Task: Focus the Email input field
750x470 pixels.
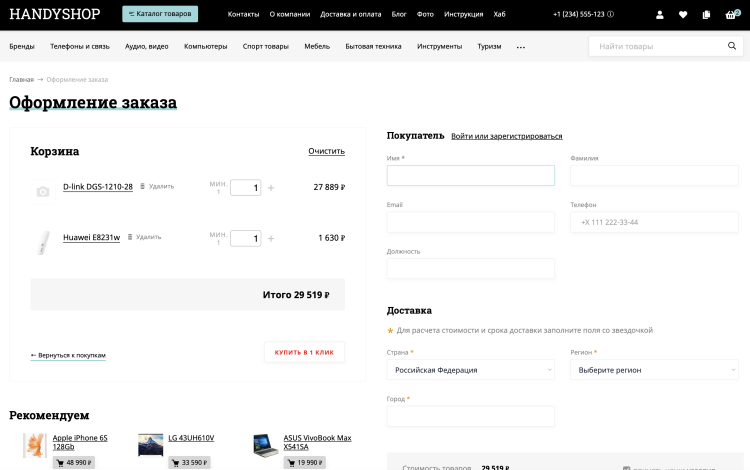Action: click(x=471, y=222)
